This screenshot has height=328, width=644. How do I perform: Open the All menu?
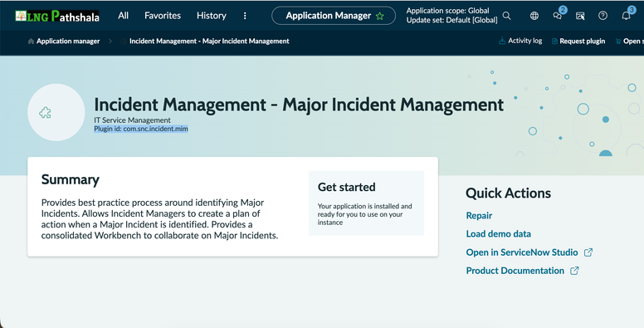(123, 16)
